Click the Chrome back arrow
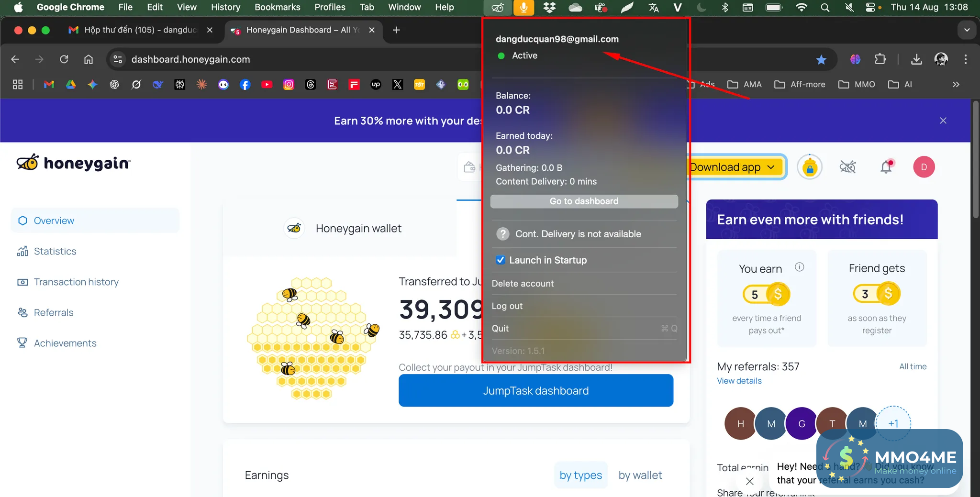Viewport: 980px width, 497px height. pyautogui.click(x=15, y=59)
